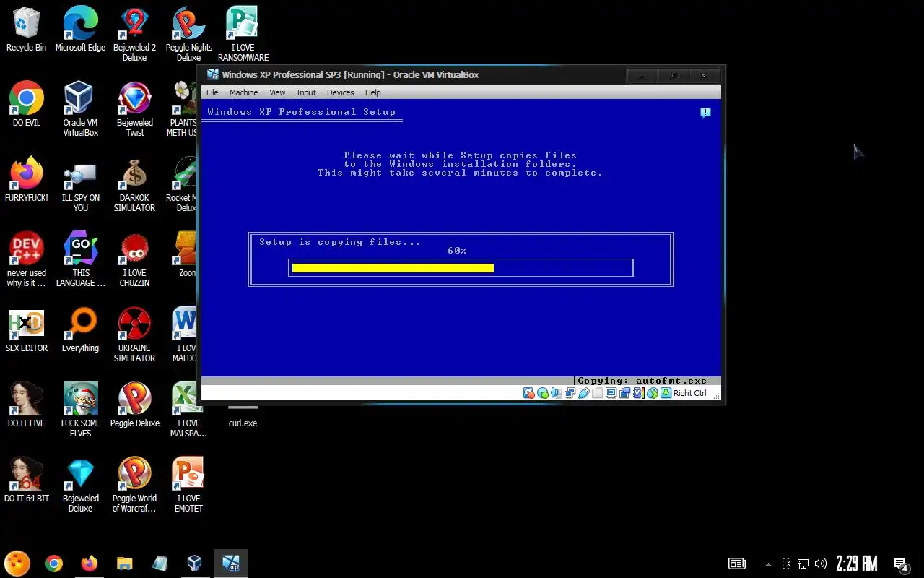Open the CPU virtualization indicator with V chip

click(x=637, y=393)
